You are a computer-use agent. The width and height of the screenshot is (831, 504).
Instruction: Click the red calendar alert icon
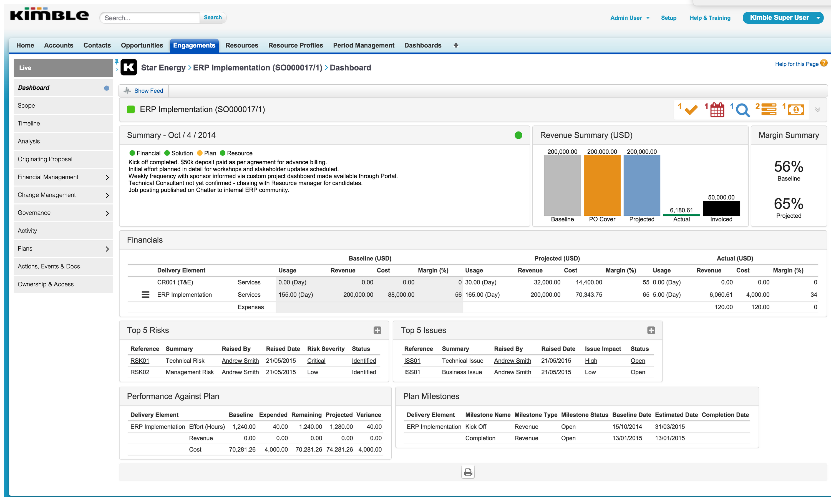click(717, 110)
